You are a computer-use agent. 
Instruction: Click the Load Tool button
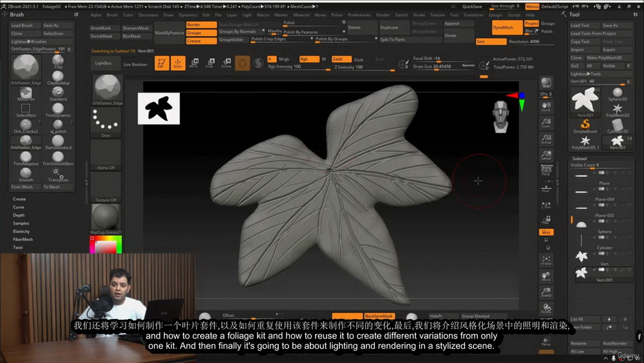[585, 26]
